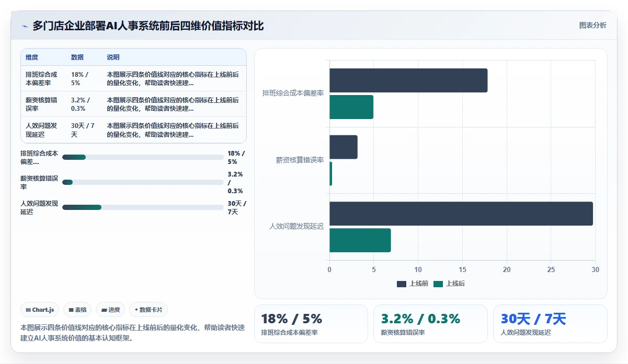Click the 3.2% / 0.3% table cell
Viewport: 628px width, 364px height.
click(x=81, y=104)
